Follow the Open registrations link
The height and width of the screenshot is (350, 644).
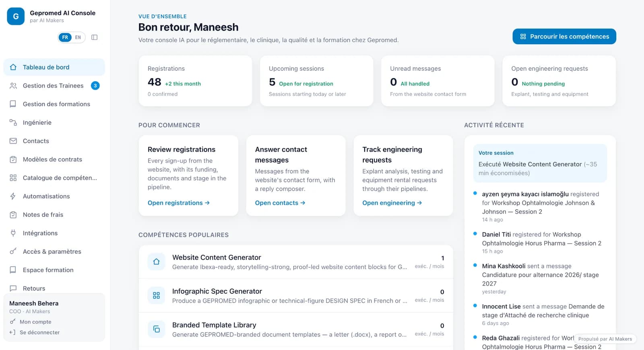pos(179,203)
